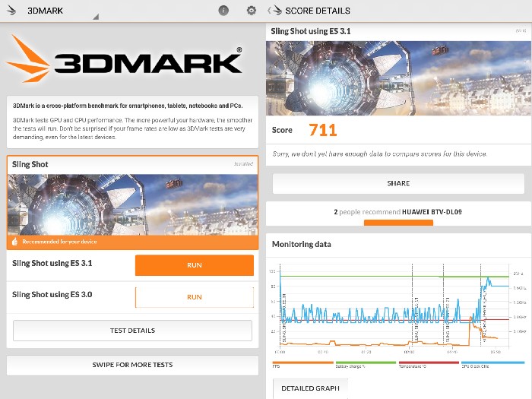Screen dimensions: 532x399
Task: Tap the thumbs-up recommended icon
Action: (x=14, y=242)
